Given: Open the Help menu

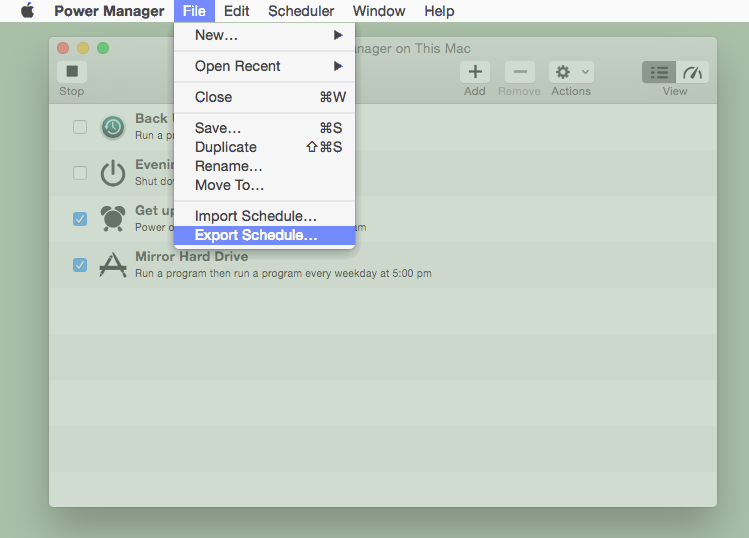Looking at the screenshot, I should (439, 11).
